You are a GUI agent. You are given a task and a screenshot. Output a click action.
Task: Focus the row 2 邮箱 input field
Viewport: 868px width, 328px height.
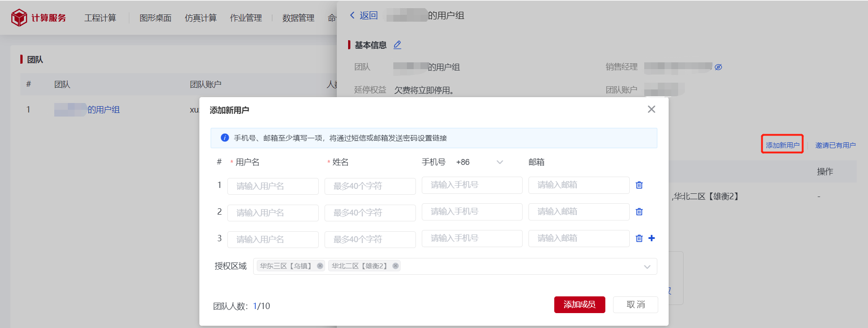coord(578,211)
